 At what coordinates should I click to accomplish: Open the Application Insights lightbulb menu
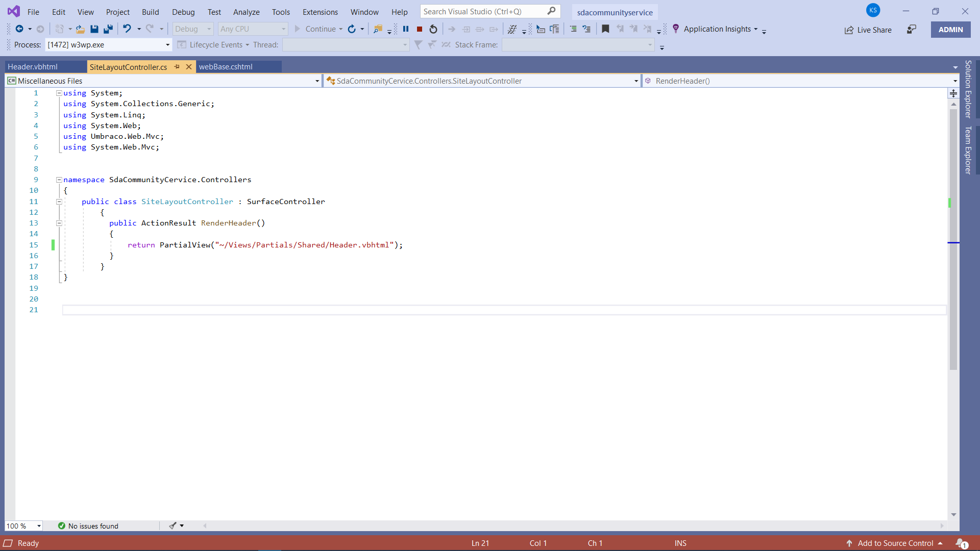676,29
